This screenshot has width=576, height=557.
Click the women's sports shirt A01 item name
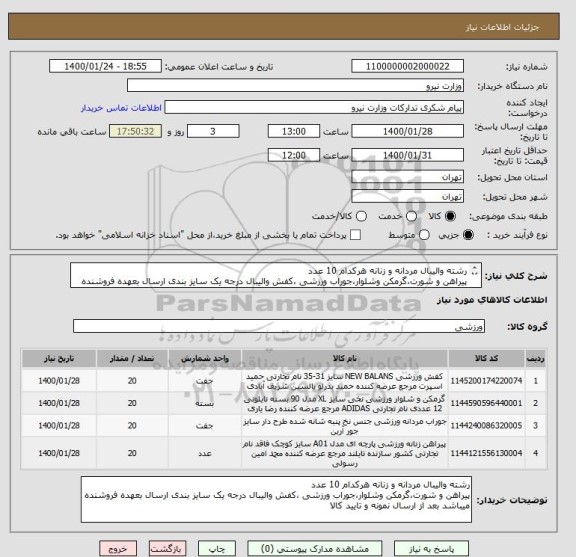345,453
